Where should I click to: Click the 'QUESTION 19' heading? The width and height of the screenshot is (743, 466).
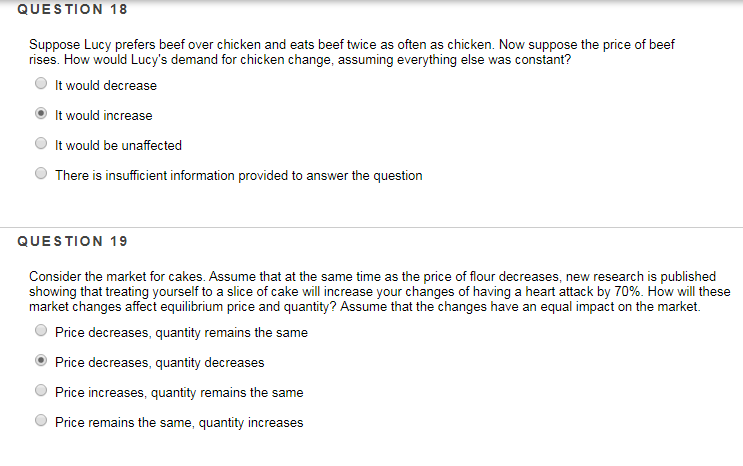click(x=74, y=241)
